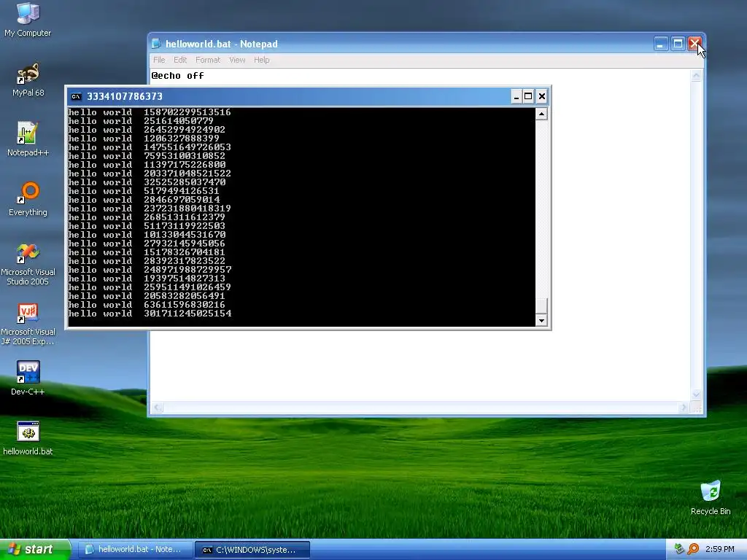
Task: Click the Notepad title bar icon
Action: pos(156,44)
